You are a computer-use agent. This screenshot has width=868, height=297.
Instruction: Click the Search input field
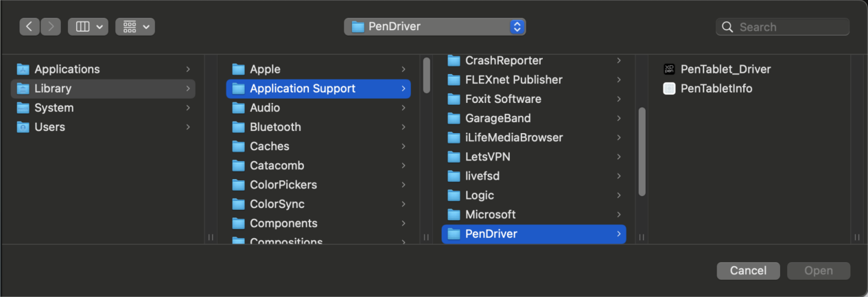[790, 27]
